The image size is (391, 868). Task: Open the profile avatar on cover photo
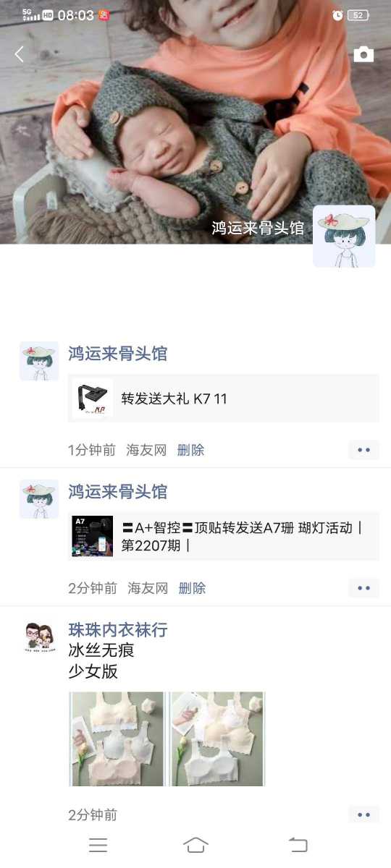coord(344,237)
